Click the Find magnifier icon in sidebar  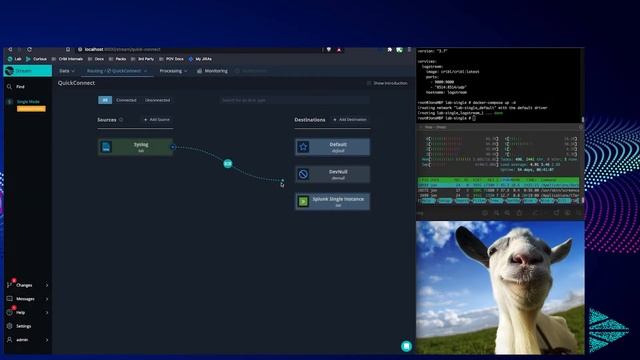9,87
